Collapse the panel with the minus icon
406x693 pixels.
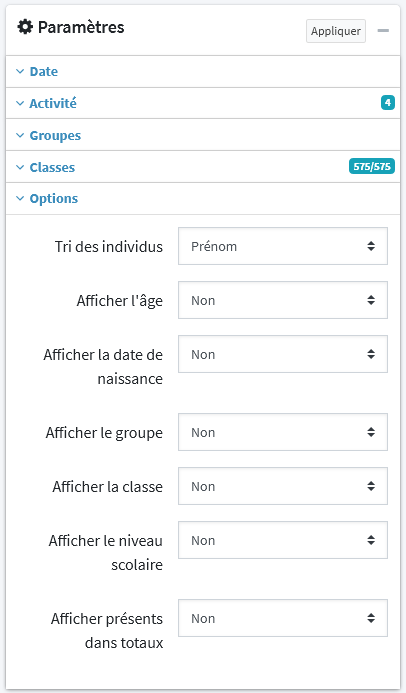click(383, 30)
